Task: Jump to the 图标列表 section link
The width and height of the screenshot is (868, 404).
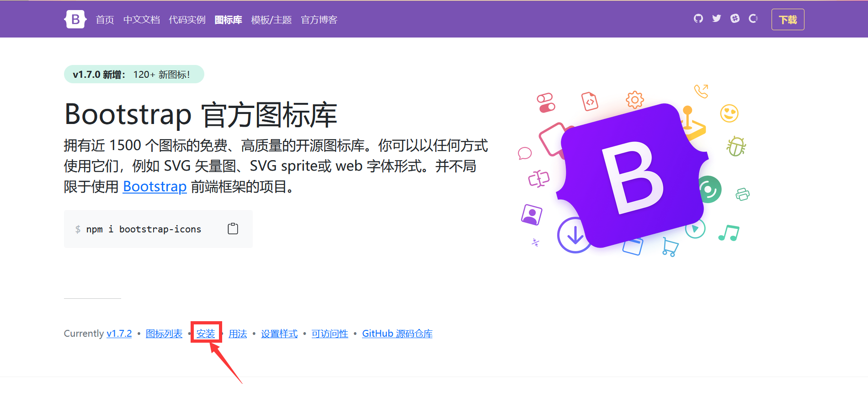Action: [x=164, y=334]
